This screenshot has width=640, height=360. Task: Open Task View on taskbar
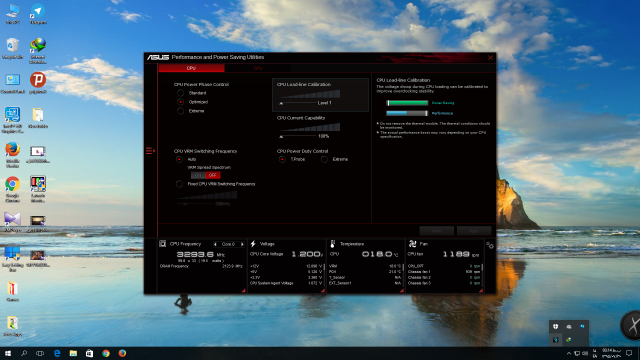click(x=40, y=353)
